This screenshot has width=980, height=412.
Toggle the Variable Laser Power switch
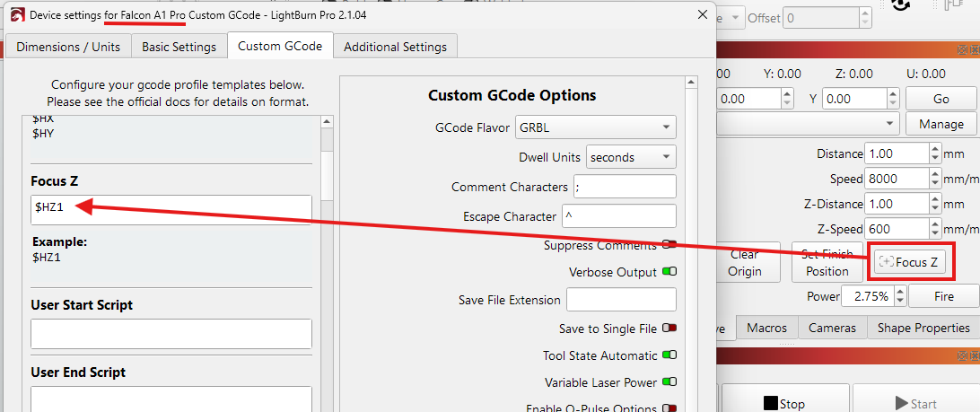pyautogui.click(x=669, y=382)
